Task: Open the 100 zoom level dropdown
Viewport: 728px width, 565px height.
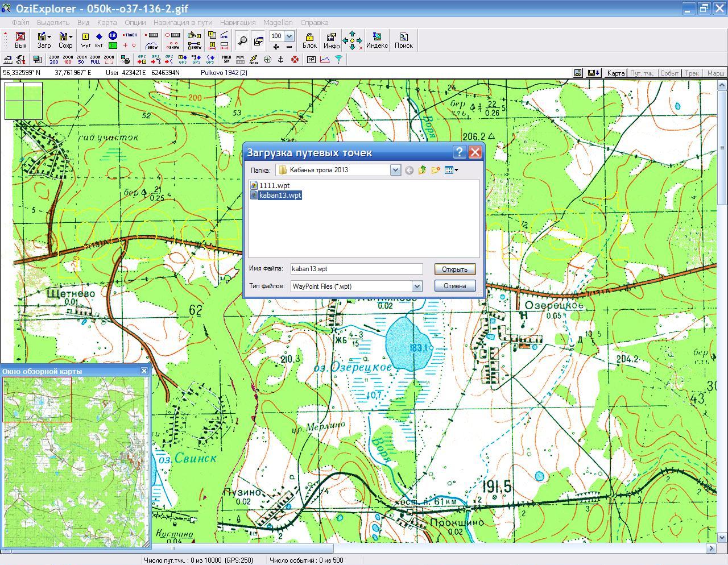Action: click(289, 36)
